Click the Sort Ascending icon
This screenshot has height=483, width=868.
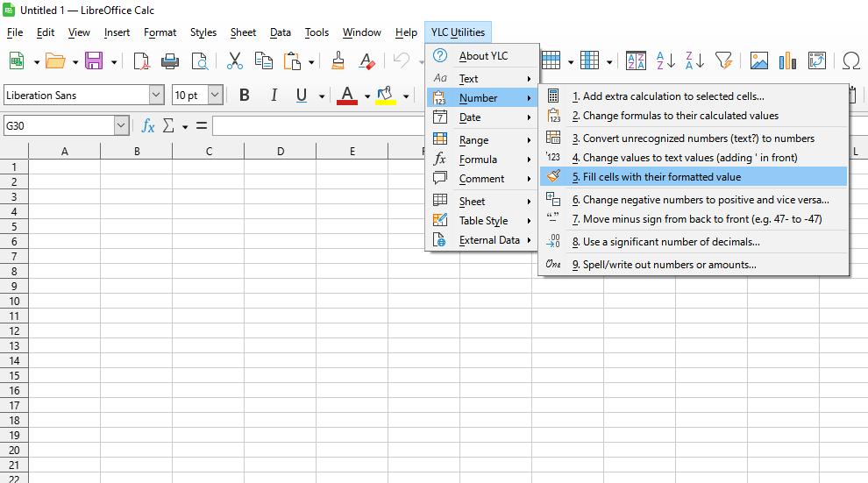(666, 60)
